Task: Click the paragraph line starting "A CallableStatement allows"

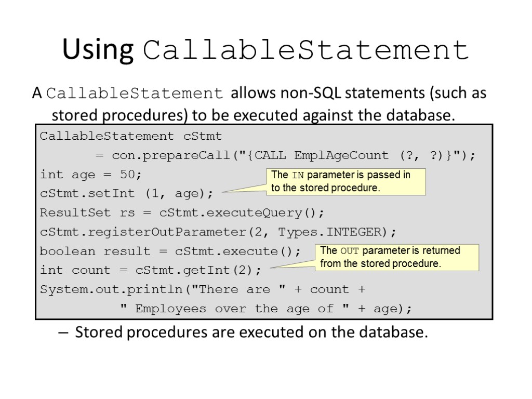Action: tap(259, 94)
